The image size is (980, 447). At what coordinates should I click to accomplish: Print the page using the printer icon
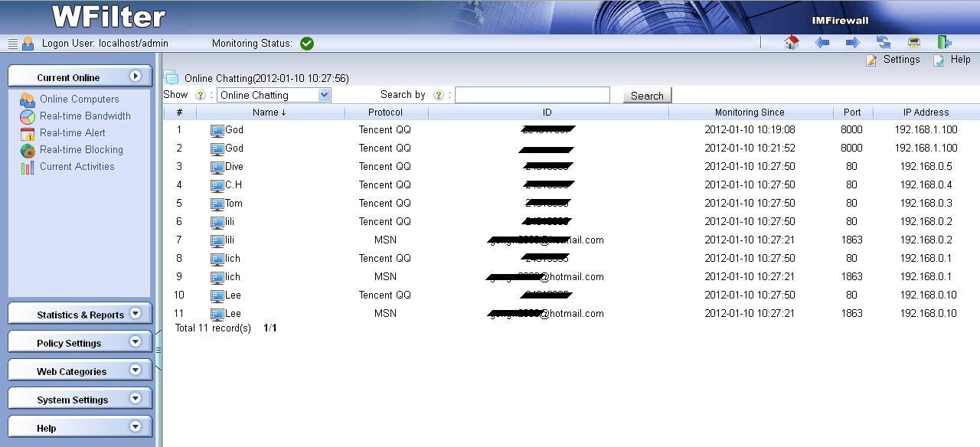[913, 43]
